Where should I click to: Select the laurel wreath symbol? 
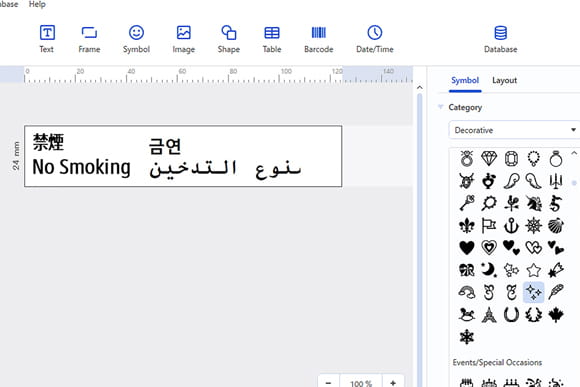click(533, 315)
